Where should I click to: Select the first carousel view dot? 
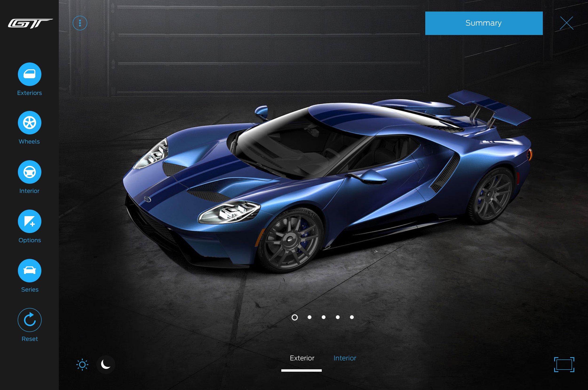[294, 317]
